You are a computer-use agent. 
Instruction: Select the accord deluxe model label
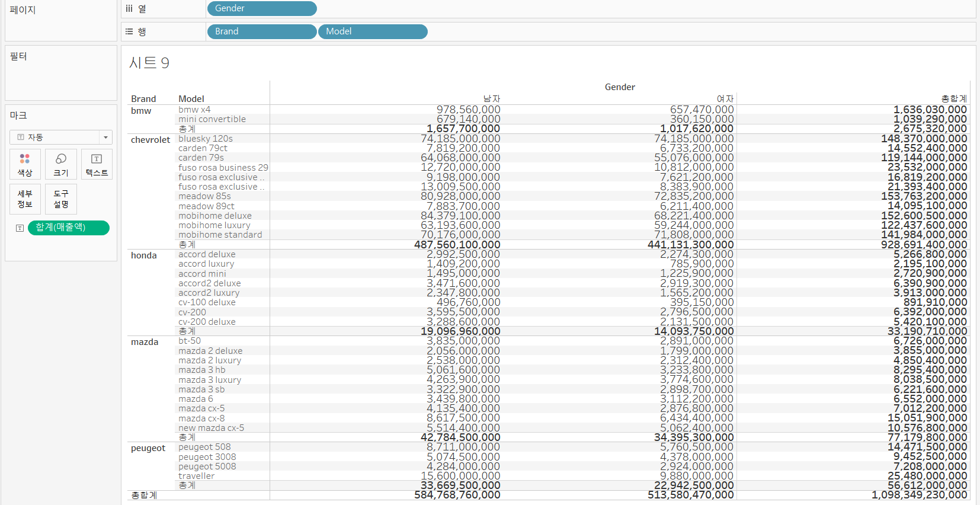(x=207, y=254)
